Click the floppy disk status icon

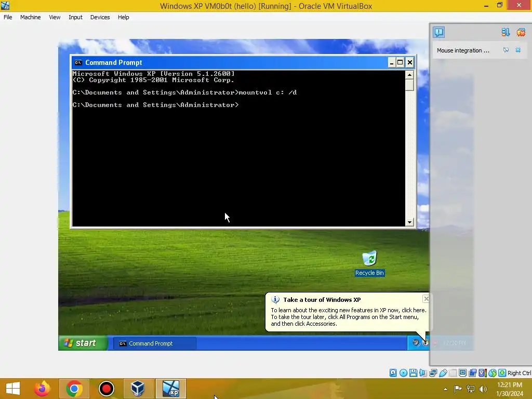pyautogui.click(x=413, y=373)
